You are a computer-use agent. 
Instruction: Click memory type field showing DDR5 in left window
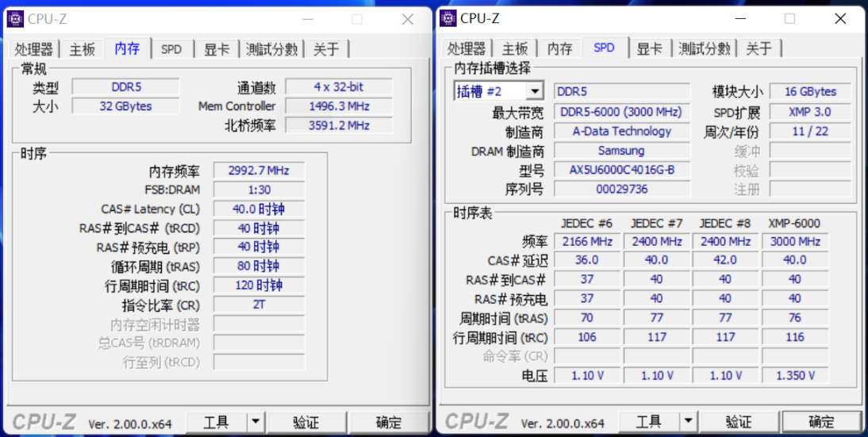click(125, 87)
